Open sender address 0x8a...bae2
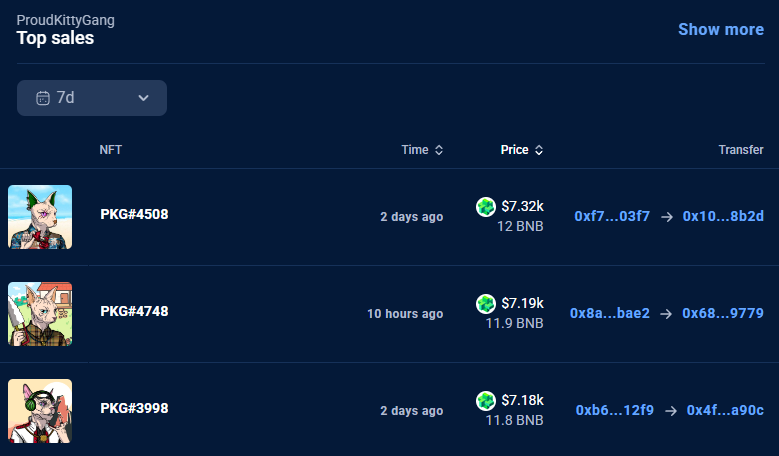 click(610, 313)
